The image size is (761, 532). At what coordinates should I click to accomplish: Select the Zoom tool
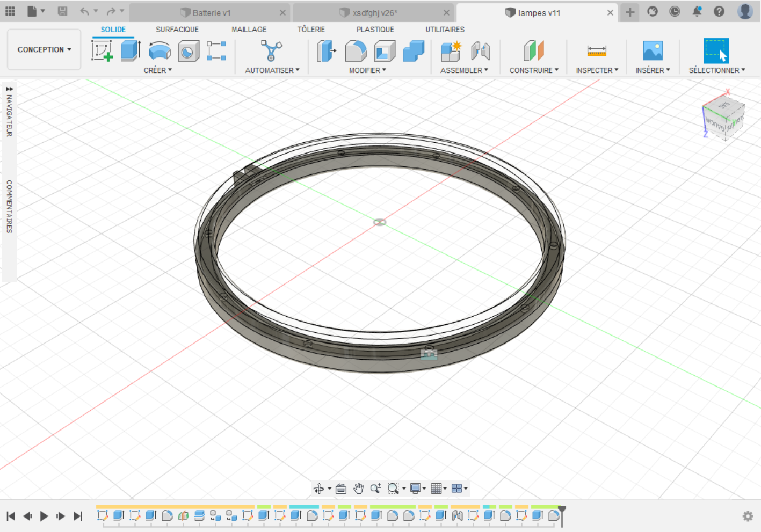click(x=375, y=488)
